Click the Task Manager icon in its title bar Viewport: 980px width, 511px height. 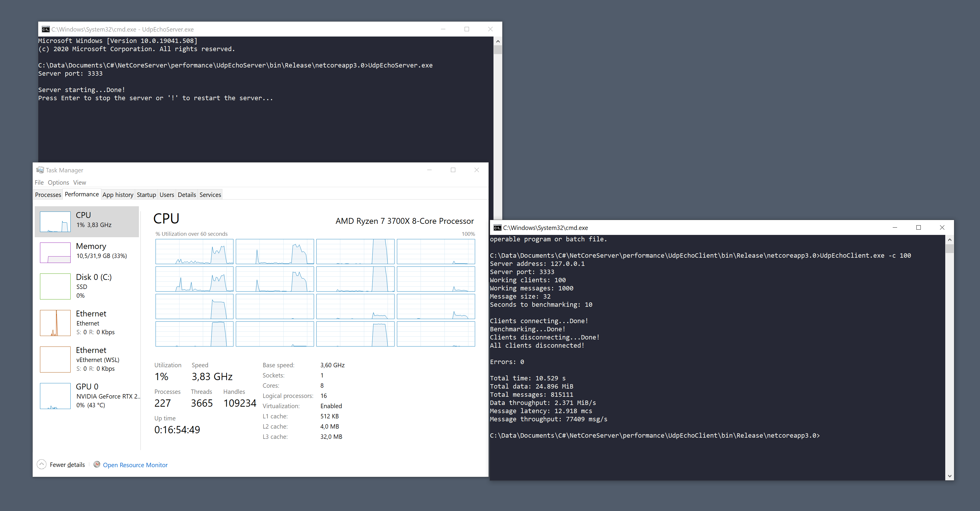[x=40, y=170]
